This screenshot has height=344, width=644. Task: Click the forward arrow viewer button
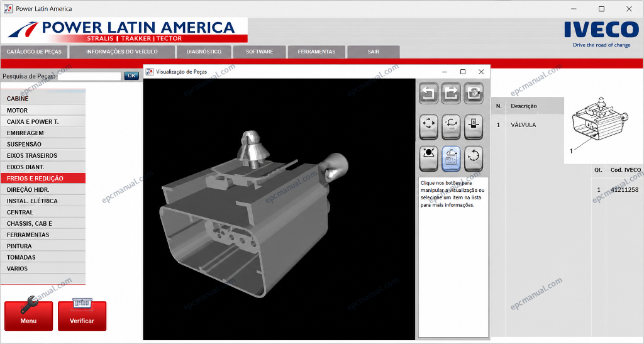point(451,93)
